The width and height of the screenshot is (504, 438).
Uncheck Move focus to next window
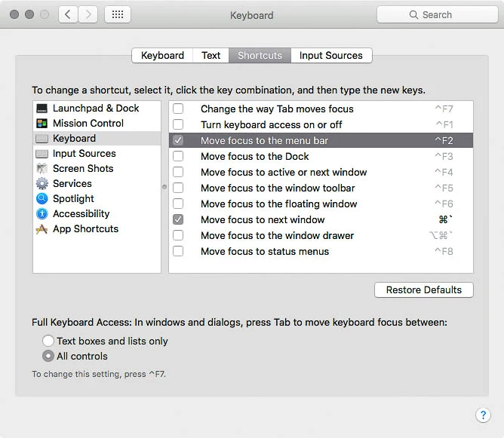(x=178, y=219)
